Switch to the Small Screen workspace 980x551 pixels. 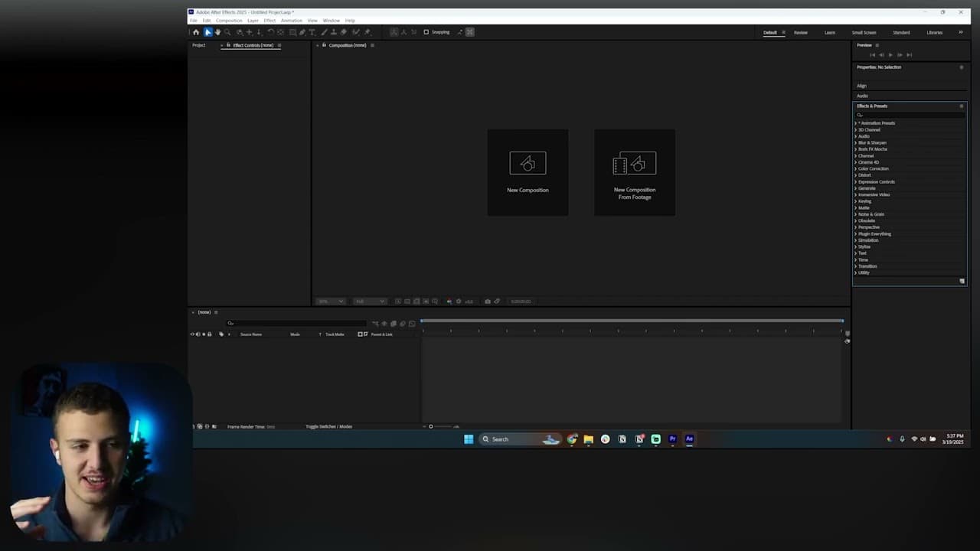click(864, 32)
